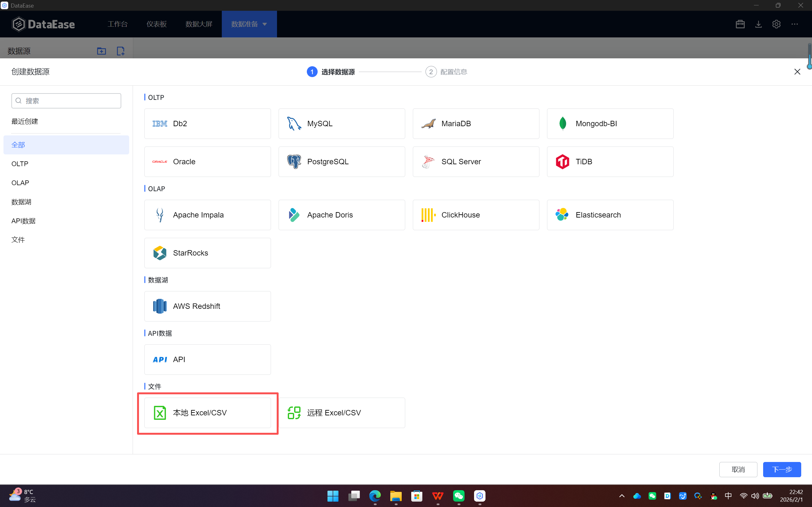812x507 pixels.
Task: Close the 创建数据源 dialog with X
Action: pos(797,72)
